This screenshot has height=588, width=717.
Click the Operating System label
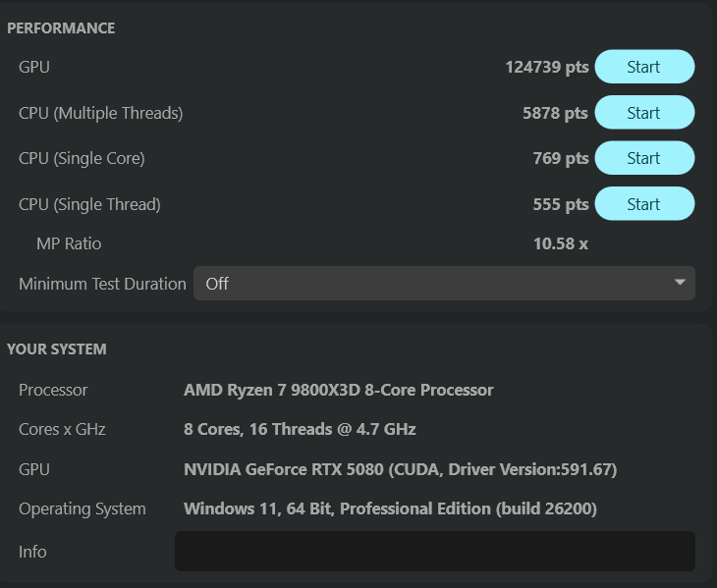tap(83, 508)
